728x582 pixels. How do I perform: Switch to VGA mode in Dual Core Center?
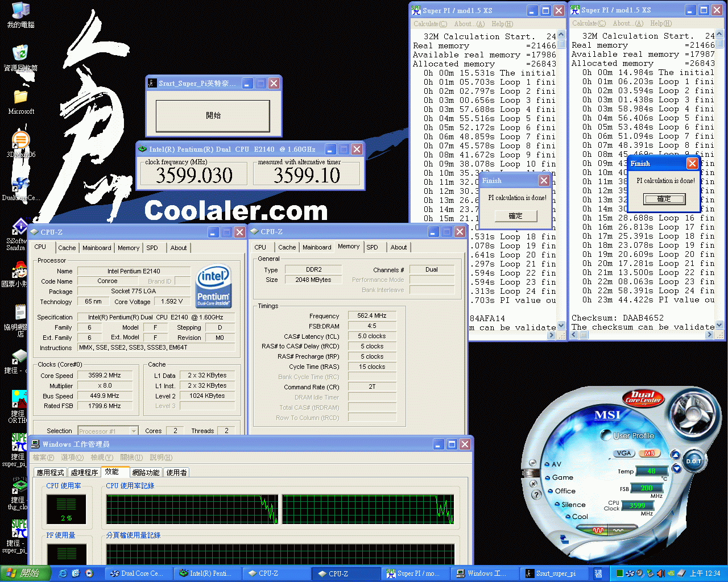(x=624, y=453)
